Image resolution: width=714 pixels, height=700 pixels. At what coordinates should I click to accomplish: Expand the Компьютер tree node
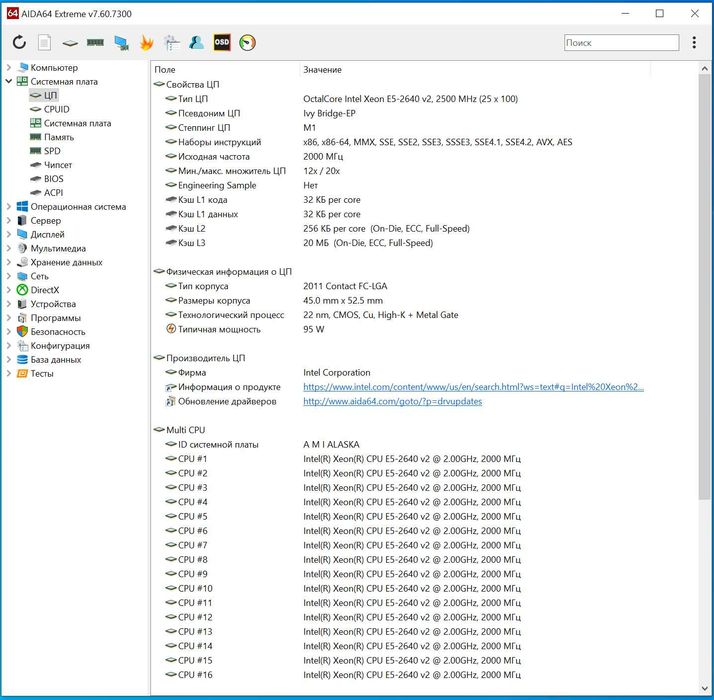point(9,67)
